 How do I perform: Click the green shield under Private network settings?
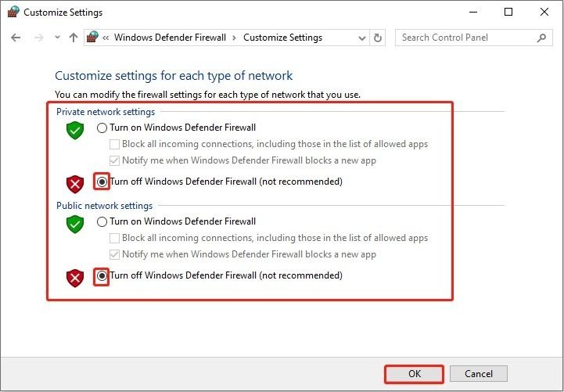point(75,131)
